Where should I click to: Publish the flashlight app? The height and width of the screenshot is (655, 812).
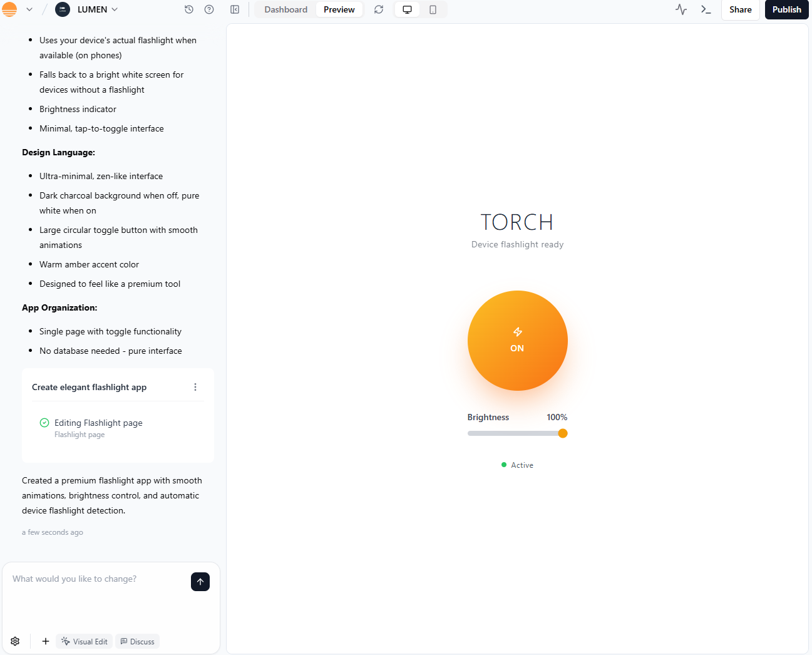coord(786,9)
